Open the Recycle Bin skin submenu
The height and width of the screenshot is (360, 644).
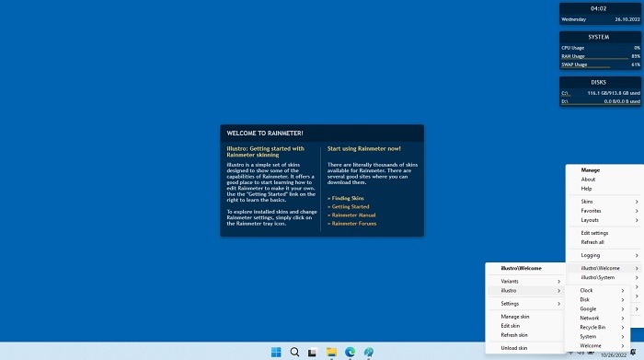pyautogui.click(x=597, y=328)
